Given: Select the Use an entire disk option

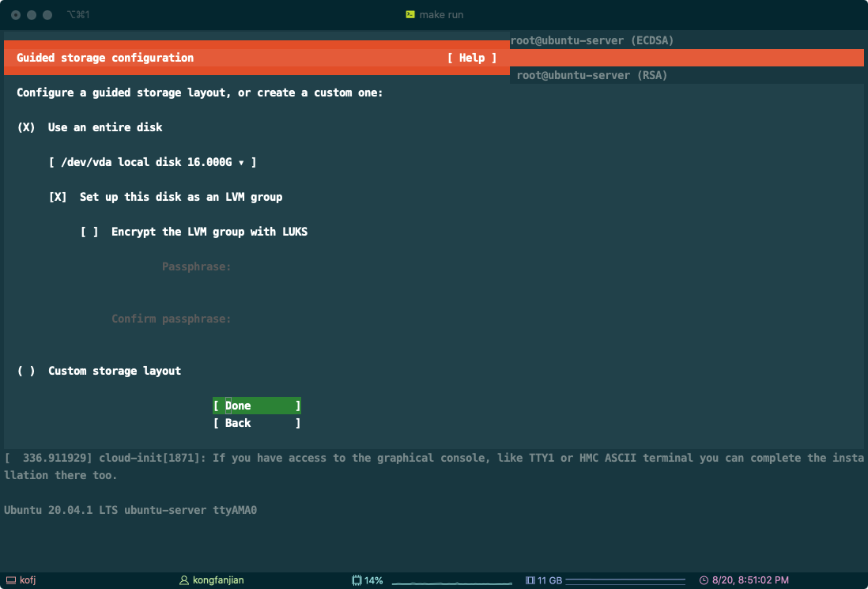Looking at the screenshot, I should [x=26, y=127].
